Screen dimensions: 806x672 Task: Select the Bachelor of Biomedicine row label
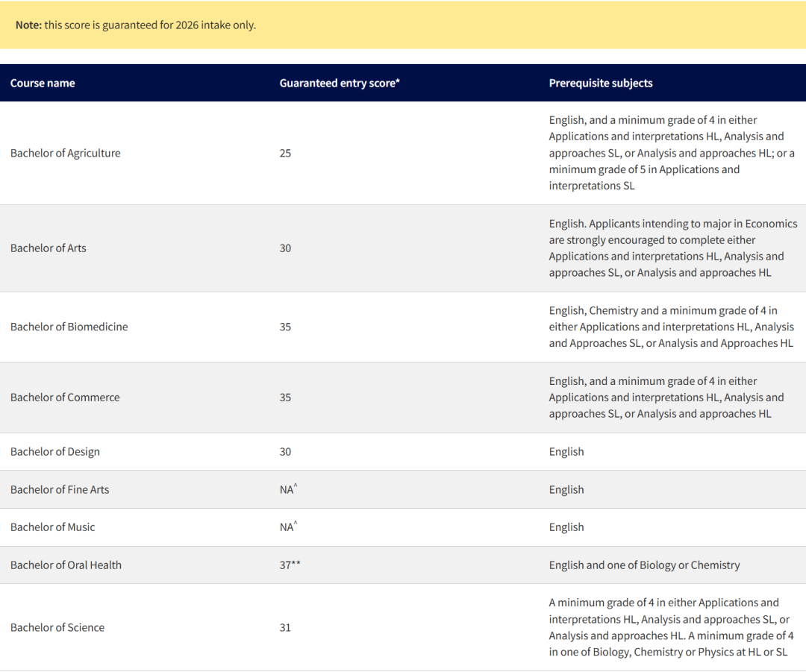click(69, 327)
